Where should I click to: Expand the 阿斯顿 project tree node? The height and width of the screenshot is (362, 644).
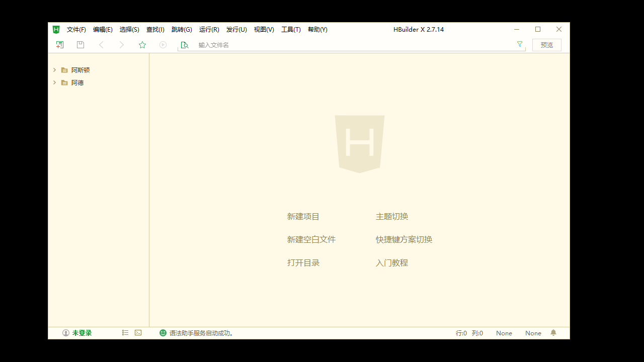click(x=54, y=70)
